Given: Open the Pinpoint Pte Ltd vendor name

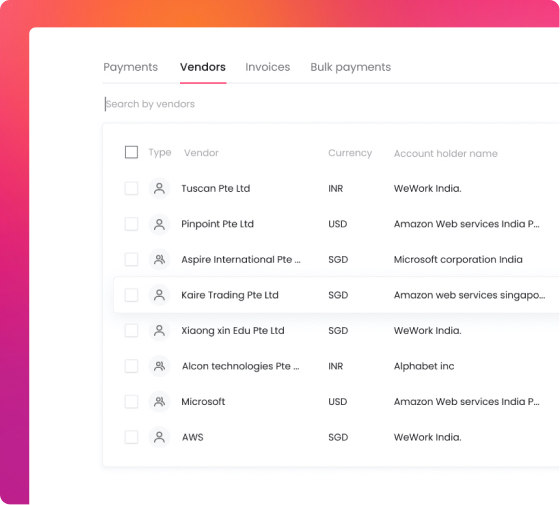Looking at the screenshot, I should (218, 224).
